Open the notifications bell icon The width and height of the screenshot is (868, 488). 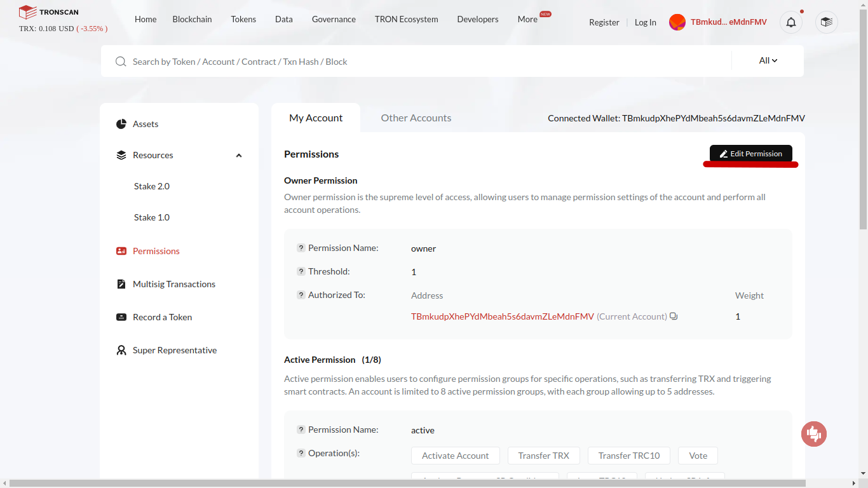791,22
